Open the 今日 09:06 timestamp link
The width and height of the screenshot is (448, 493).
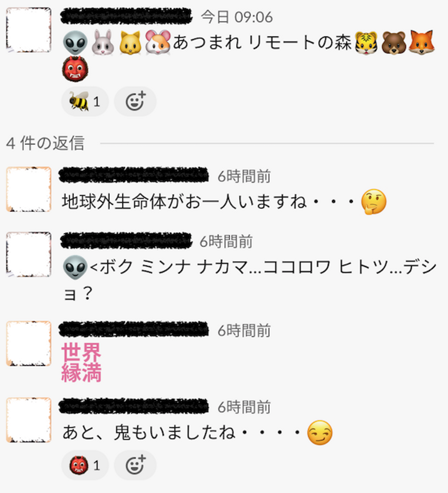pyautogui.click(x=237, y=17)
